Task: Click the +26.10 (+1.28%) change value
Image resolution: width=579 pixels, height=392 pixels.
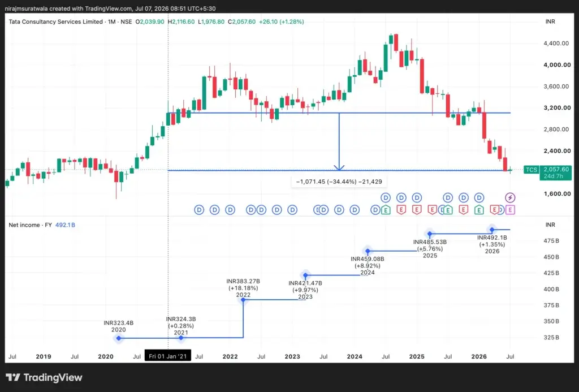Action: tap(282, 22)
